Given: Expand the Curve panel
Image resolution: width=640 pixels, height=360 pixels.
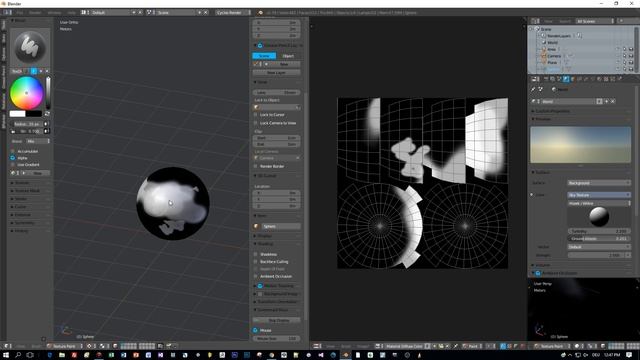Looking at the screenshot, I should click(x=30, y=207).
